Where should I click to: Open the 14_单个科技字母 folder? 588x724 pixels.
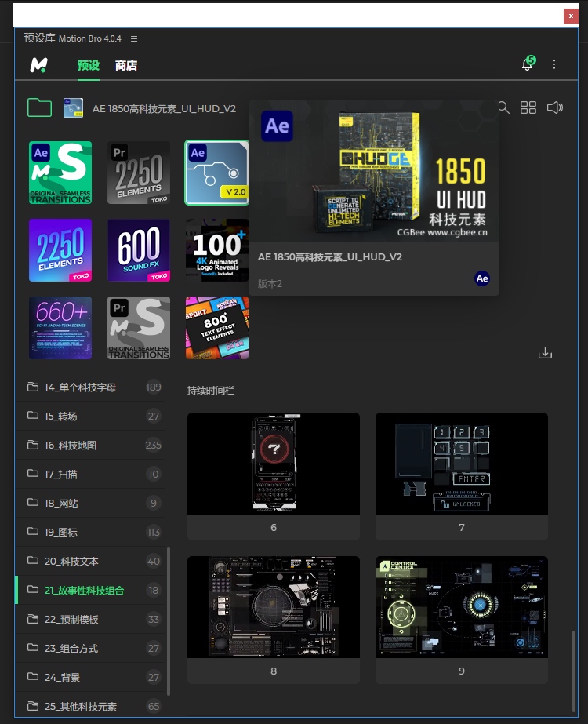tap(90, 387)
